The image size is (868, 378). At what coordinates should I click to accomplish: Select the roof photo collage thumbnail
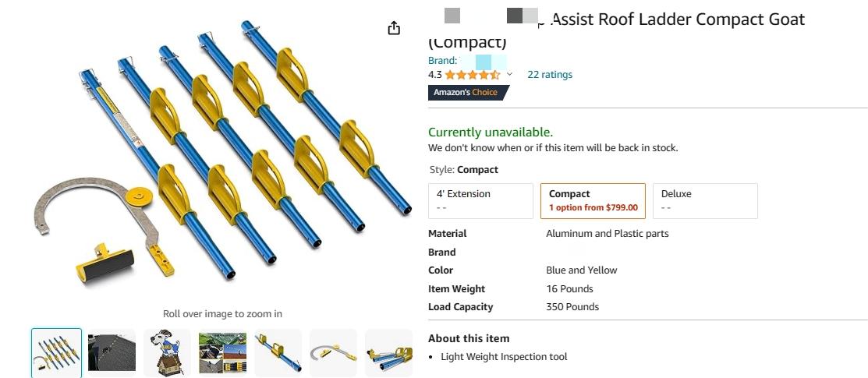coord(222,352)
